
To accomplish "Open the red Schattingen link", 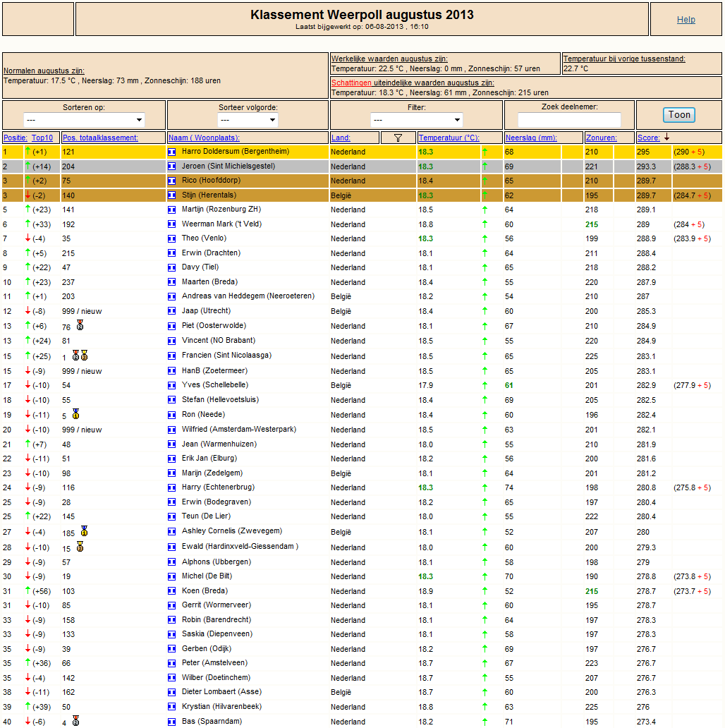I will pos(351,83).
